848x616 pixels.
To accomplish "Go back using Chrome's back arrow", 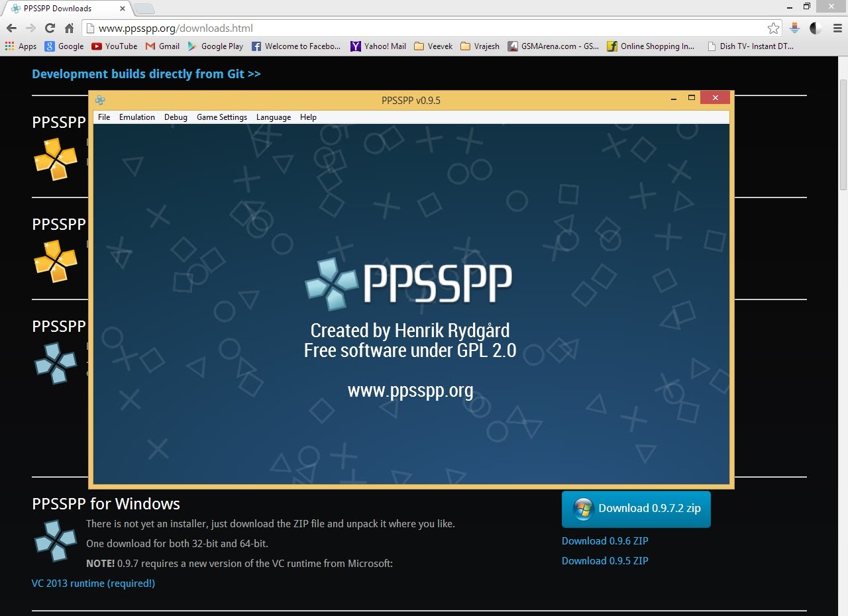I will 11,28.
